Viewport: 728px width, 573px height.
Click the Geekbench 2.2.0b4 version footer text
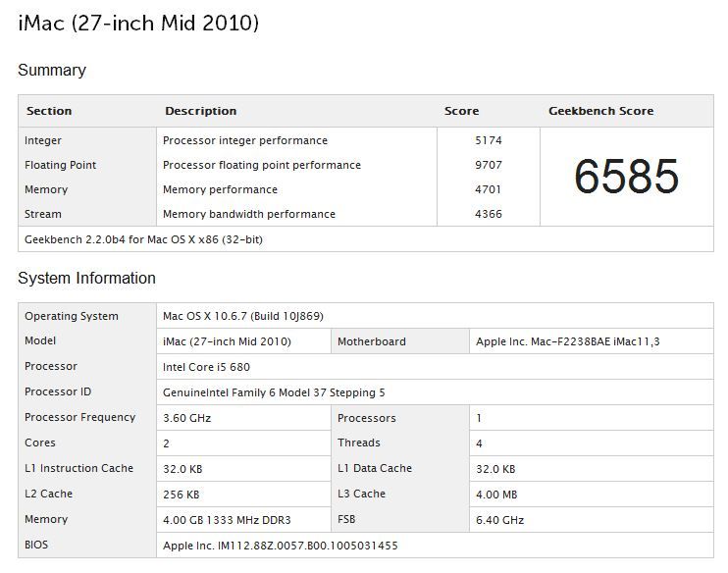143,239
